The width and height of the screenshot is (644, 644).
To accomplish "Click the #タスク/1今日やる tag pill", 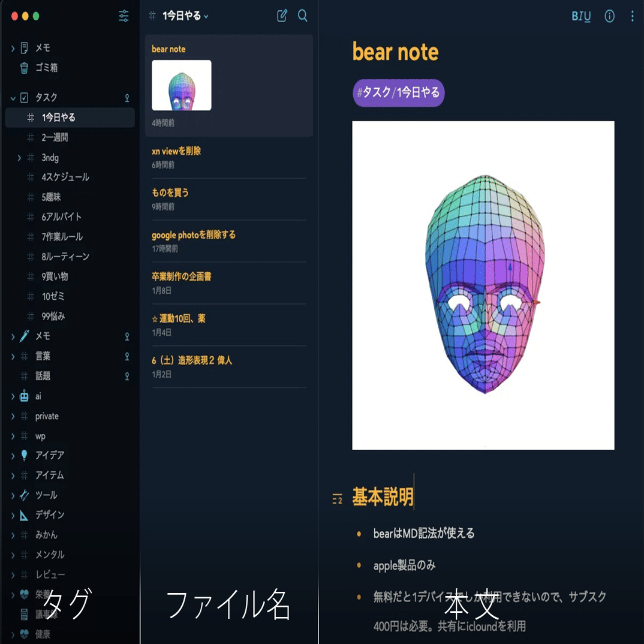I will [398, 93].
